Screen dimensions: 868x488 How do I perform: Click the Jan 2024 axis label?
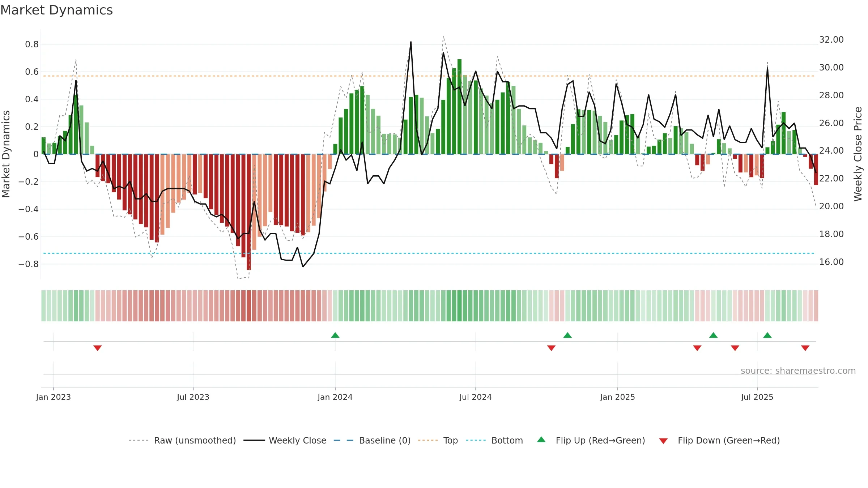click(335, 397)
